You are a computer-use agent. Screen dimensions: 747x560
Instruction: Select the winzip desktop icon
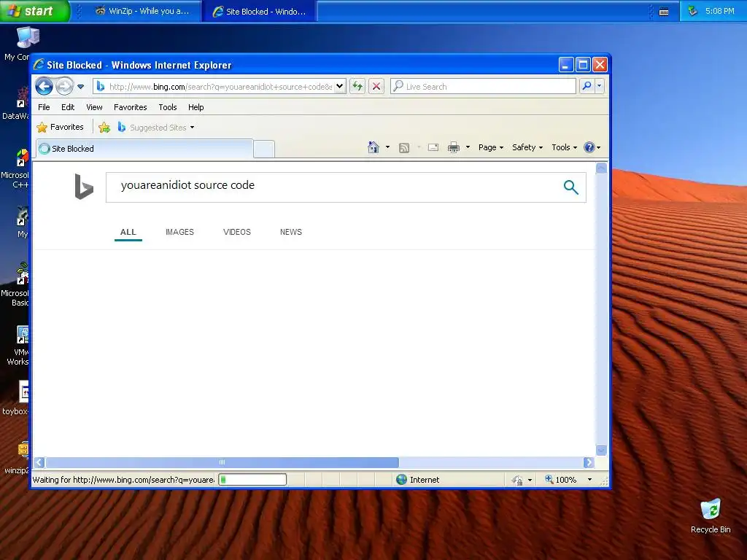click(17, 458)
